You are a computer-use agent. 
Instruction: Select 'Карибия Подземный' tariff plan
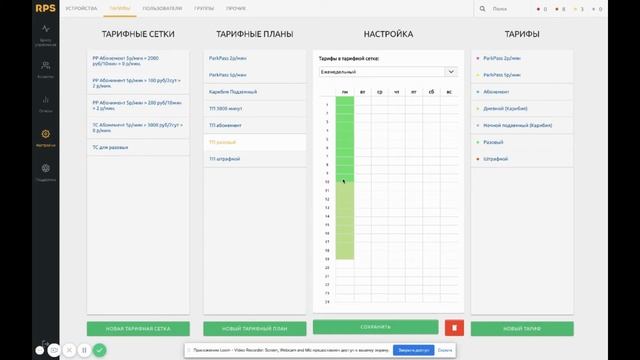coord(255,92)
